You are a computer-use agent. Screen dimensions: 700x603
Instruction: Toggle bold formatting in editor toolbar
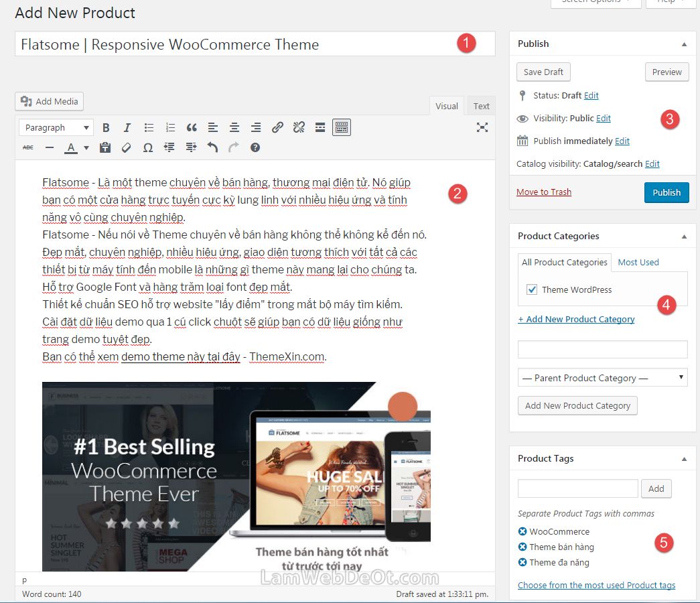coord(106,127)
